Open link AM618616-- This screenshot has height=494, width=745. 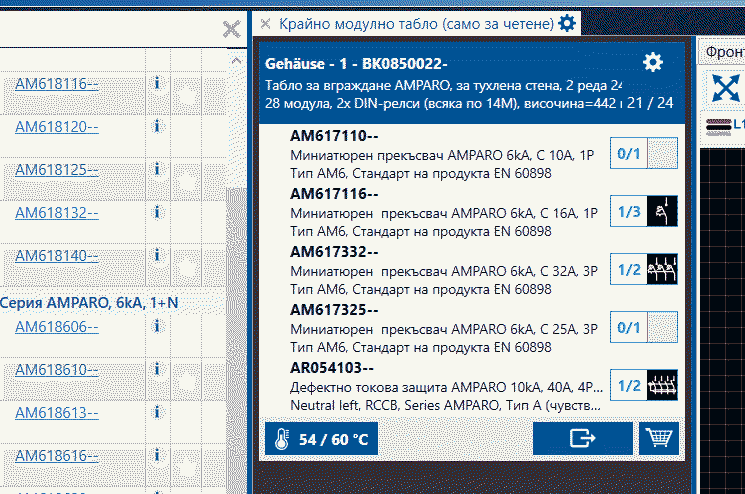57,456
